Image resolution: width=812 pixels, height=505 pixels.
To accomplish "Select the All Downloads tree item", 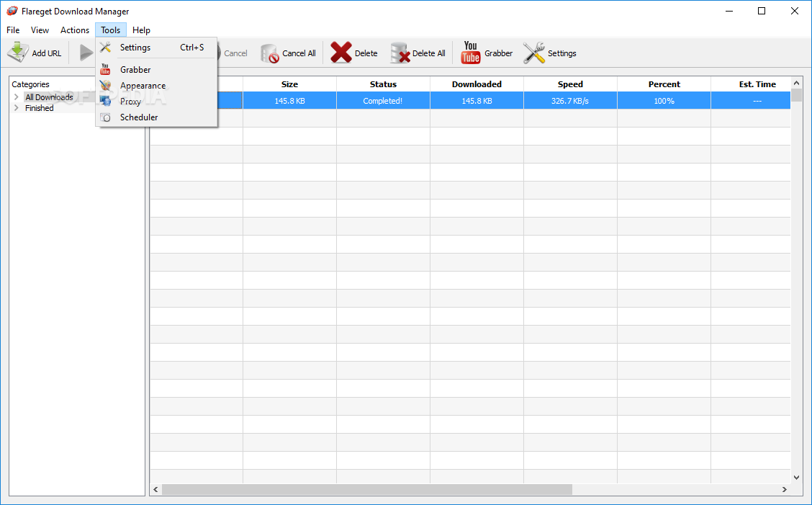I will coord(49,97).
